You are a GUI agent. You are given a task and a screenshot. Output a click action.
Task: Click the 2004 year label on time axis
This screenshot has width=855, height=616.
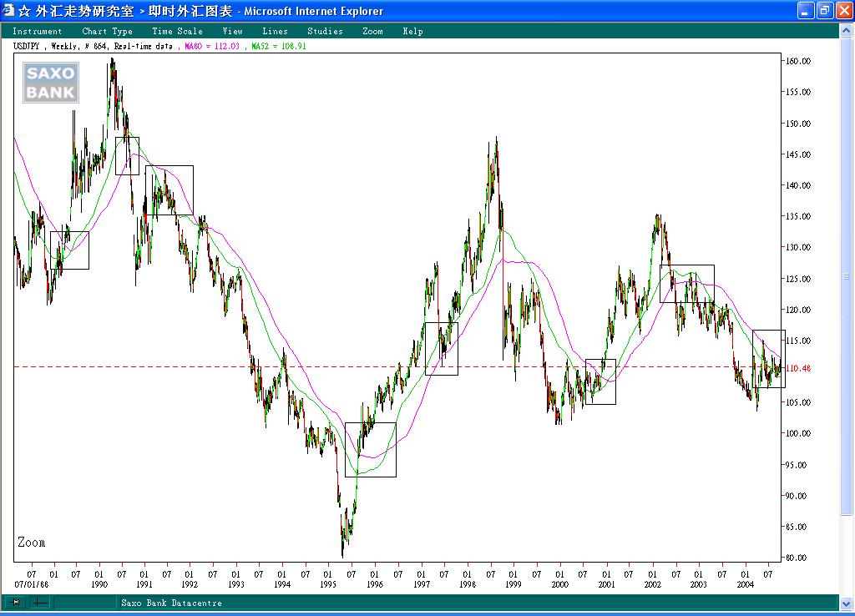coord(746,584)
